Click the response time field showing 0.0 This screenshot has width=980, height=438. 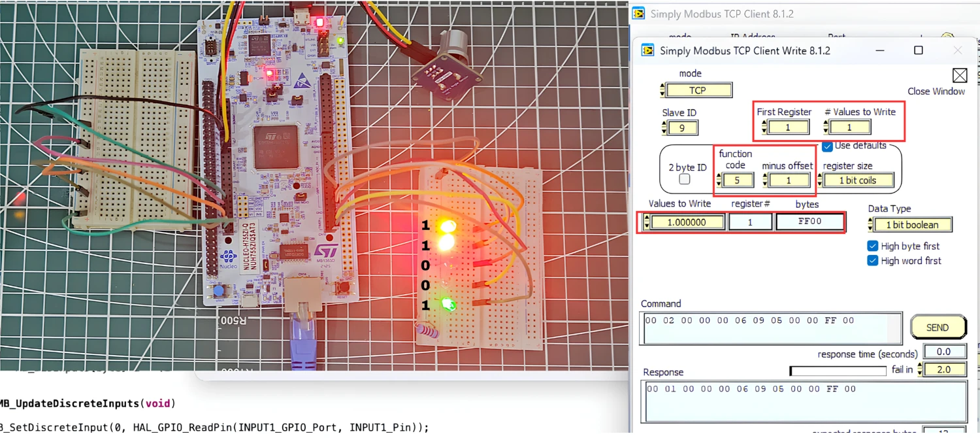(944, 352)
